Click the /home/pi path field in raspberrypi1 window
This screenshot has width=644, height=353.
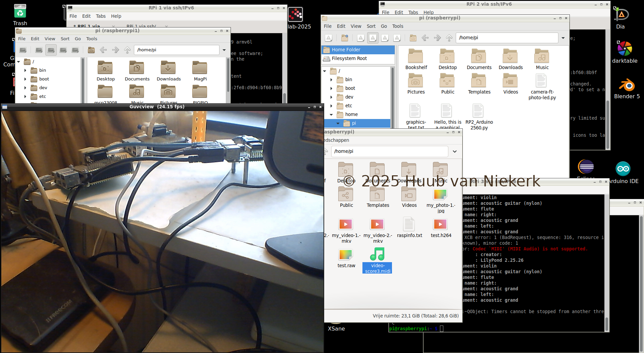[176, 50]
